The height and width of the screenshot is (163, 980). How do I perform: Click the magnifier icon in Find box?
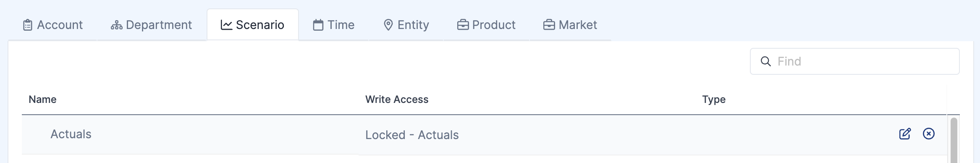click(766, 61)
